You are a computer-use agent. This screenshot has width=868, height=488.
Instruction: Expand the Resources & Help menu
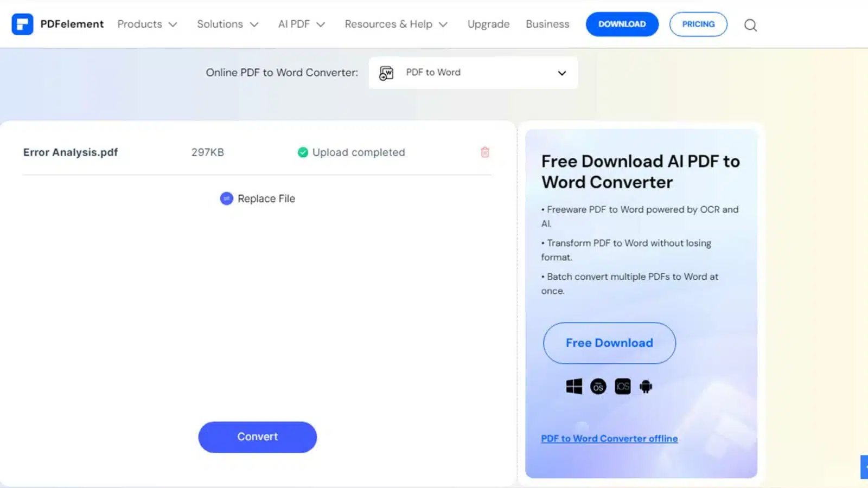pyautogui.click(x=396, y=24)
